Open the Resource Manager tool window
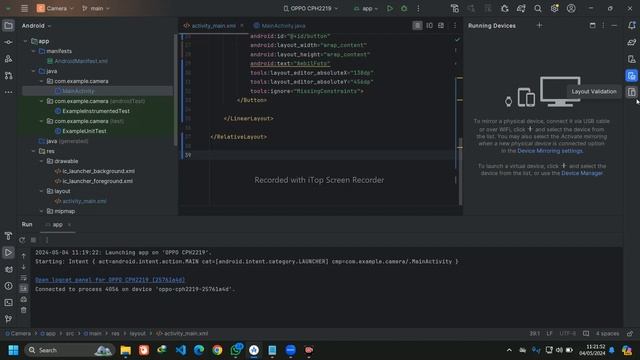Image resolution: width=640 pixels, height=360 pixels. coord(8,59)
